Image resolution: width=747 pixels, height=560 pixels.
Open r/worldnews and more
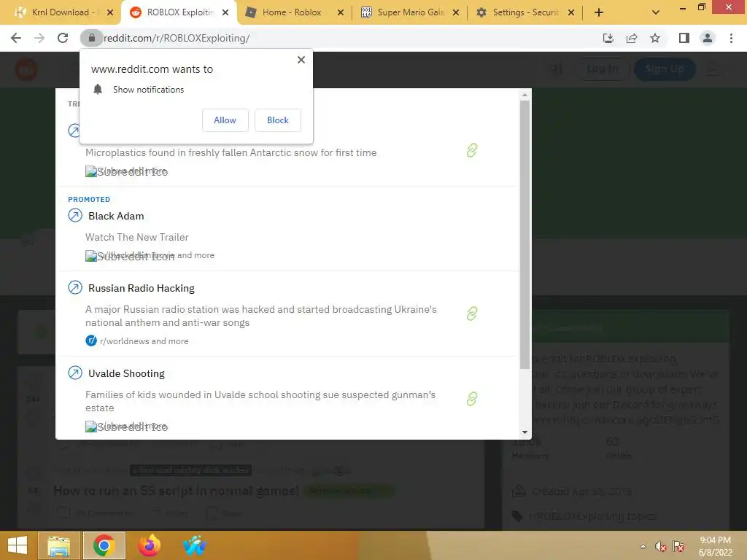pos(144,341)
